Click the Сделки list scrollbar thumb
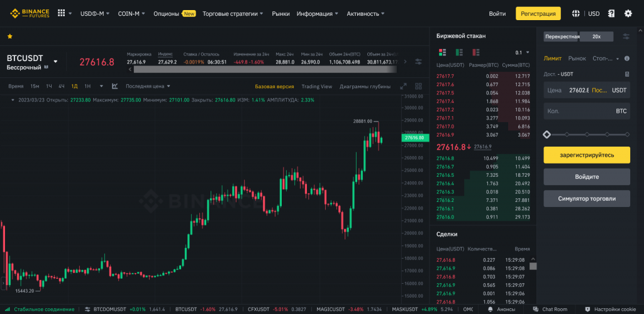Screen dimensions: 644x314 click(x=533, y=266)
